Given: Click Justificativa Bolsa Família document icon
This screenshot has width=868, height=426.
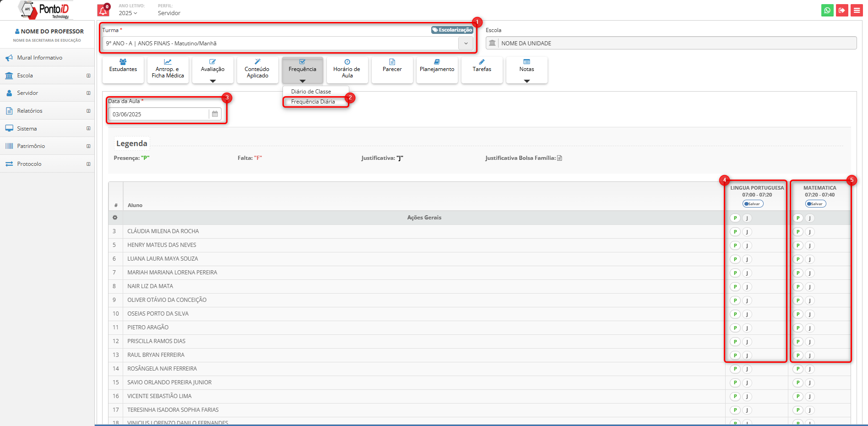Looking at the screenshot, I should [559, 158].
